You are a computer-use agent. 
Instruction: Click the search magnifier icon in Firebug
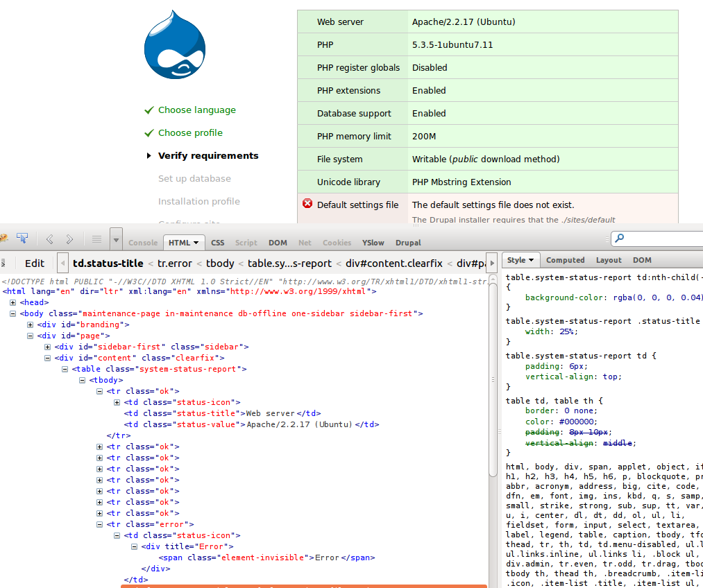(620, 238)
